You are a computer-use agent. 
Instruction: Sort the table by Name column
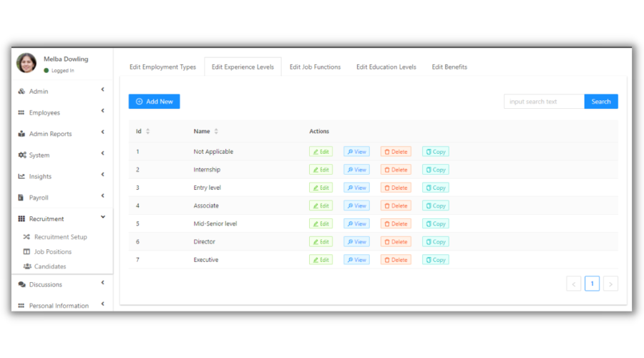216,131
